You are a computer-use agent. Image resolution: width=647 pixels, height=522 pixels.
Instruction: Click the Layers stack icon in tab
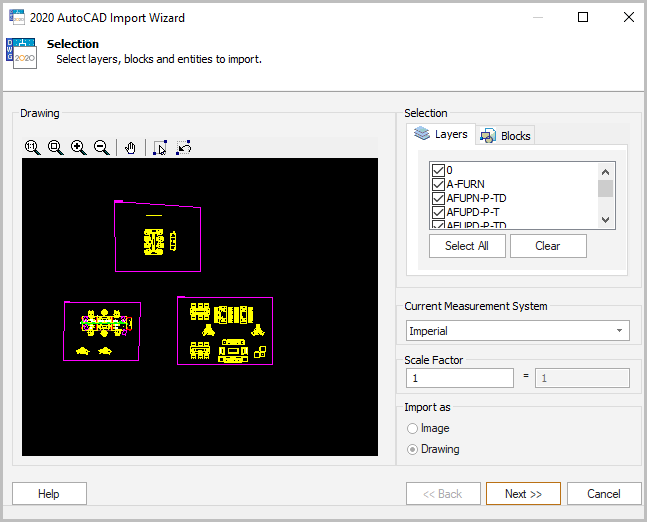click(x=422, y=133)
